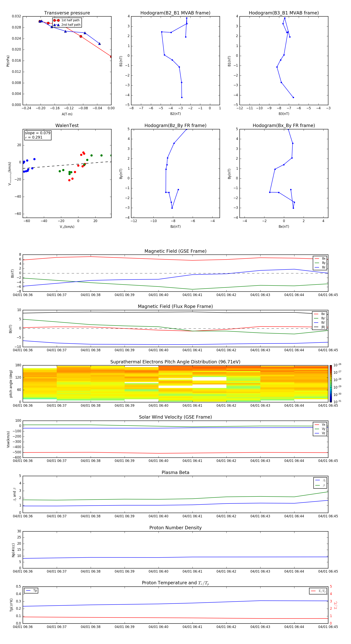Click the "VA(km/s)" x-axis label
The width and height of the screenshot is (351, 644).
point(67,227)
